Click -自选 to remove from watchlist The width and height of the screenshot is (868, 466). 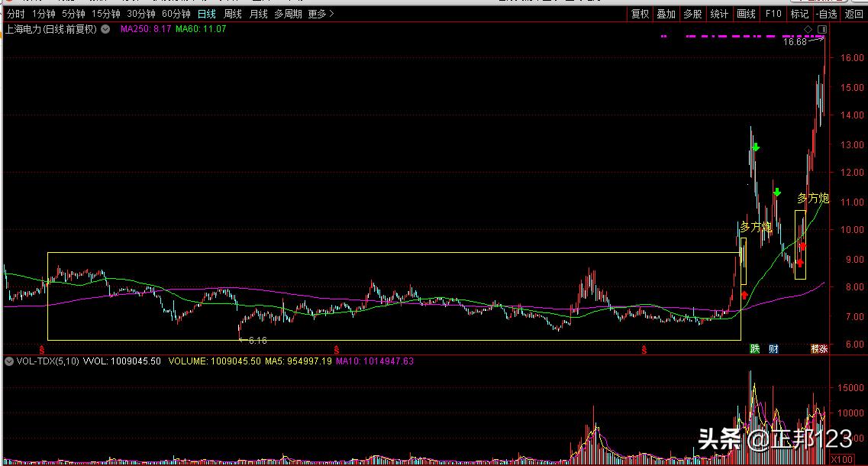click(x=827, y=14)
